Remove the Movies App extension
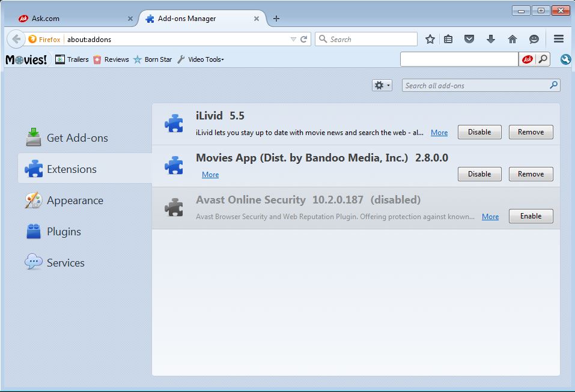 tap(531, 174)
